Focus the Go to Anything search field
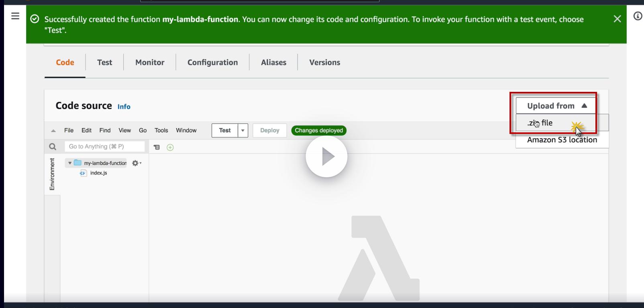644x308 pixels. [x=104, y=146]
